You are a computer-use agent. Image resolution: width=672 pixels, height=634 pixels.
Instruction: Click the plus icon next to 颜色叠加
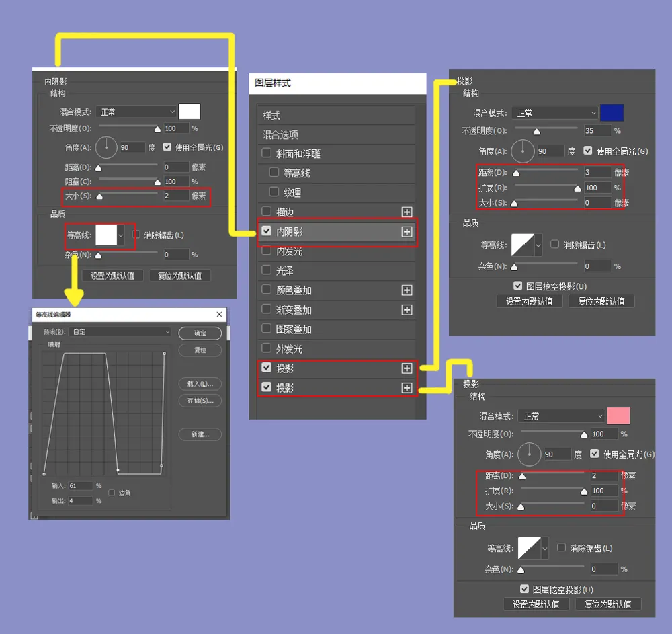pyautogui.click(x=407, y=290)
